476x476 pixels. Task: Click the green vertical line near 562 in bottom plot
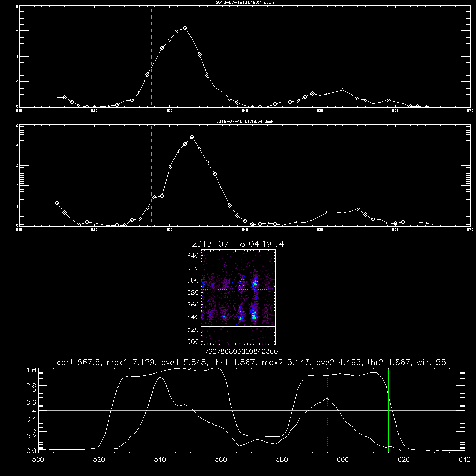(229, 410)
